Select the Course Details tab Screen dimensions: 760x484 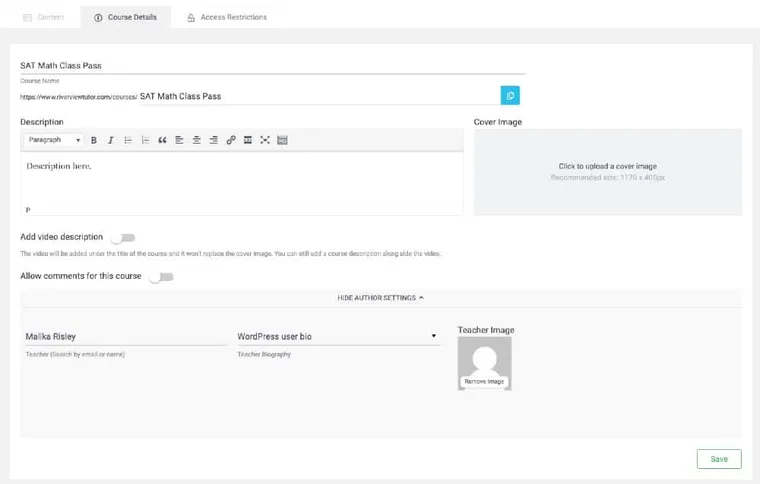(126, 17)
